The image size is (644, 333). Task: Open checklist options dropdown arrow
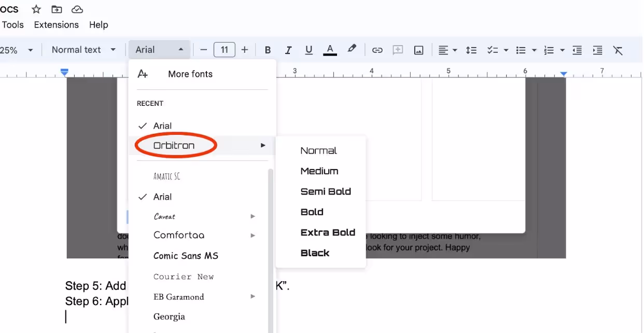pos(506,50)
